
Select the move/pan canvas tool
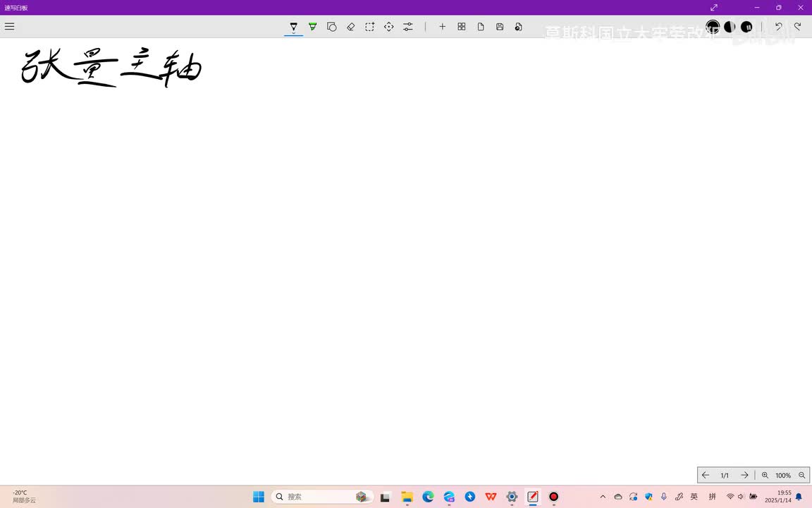(389, 26)
